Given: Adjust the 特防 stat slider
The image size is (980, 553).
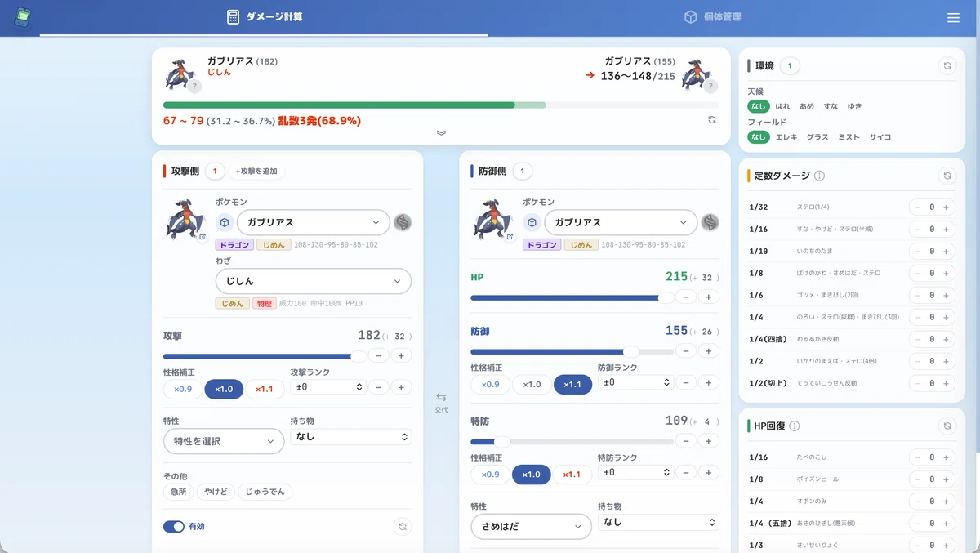Looking at the screenshot, I should point(572,441).
